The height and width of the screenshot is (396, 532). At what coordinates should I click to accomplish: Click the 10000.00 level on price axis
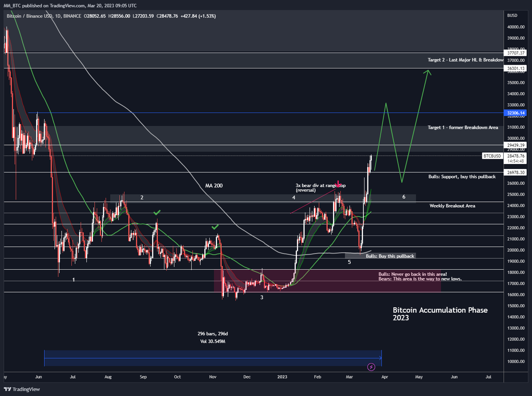pyautogui.click(x=516, y=361)
